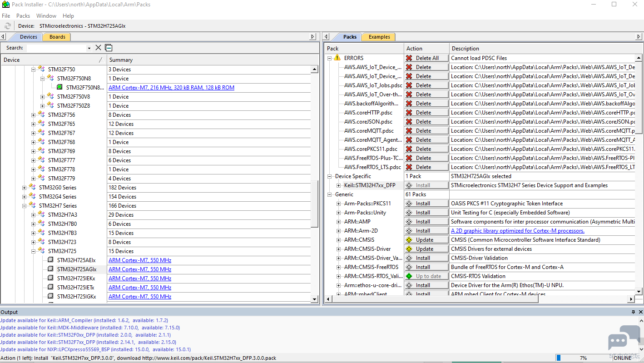Switch to the Boards tab
Viewport: 644px width, 363px height.
tap(57, 37)
